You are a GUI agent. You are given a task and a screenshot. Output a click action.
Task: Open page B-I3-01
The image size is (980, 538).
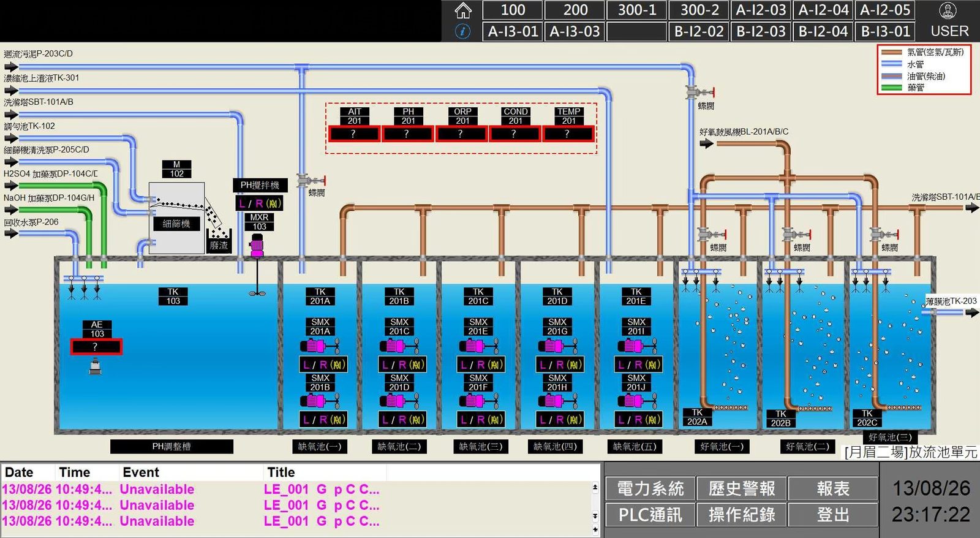click(885, 31)
